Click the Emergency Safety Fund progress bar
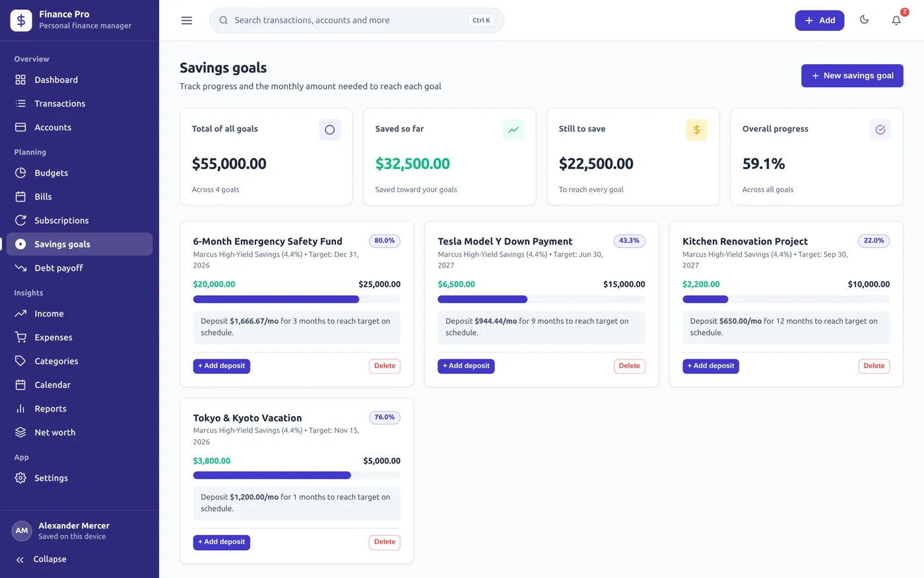Screen dimensions: 924x578 click(297, 299)
